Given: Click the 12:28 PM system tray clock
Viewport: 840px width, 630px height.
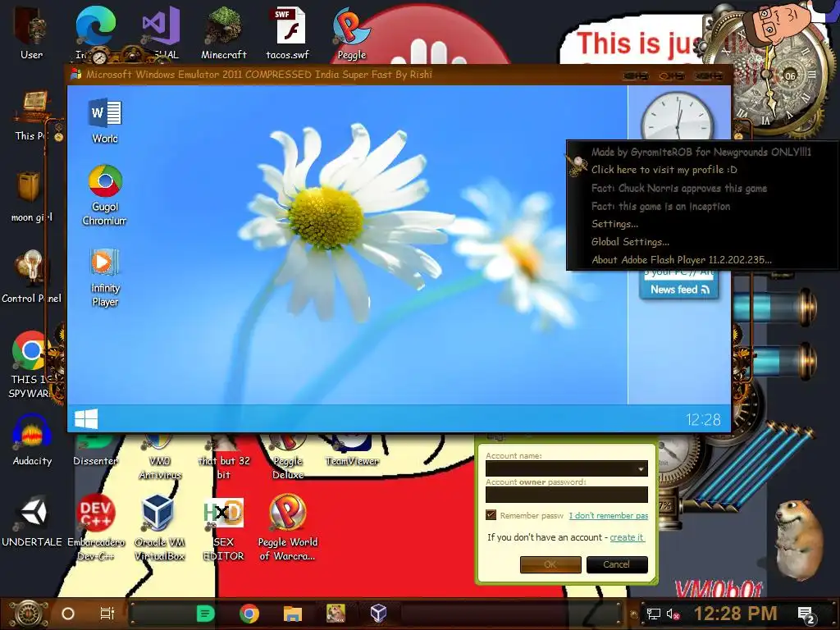Looking at the screenshot, I should coord(735,614).
